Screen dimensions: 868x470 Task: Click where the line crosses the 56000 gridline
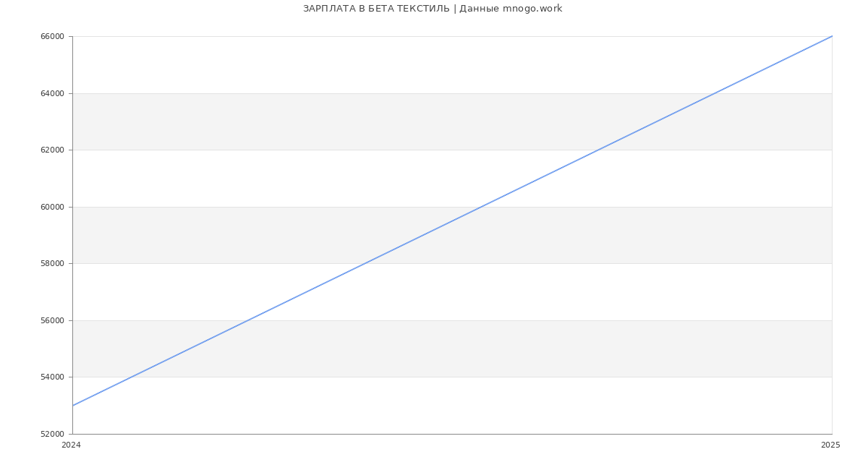point(247,320)
